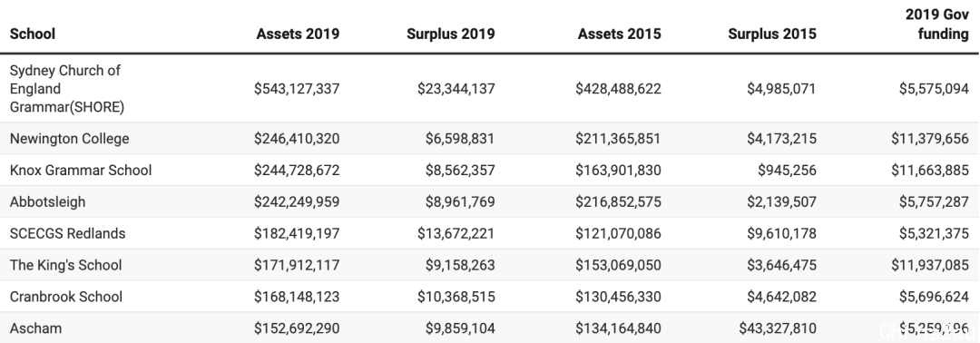Click the Surplus 2019 column header
Image resolution: width=980 pixels, height=343 pixels.
451,34
